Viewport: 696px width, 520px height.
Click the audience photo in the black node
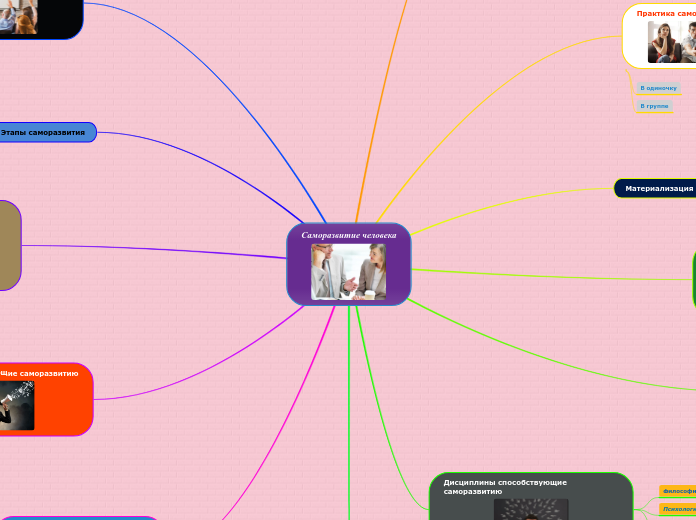coord(19,17)
